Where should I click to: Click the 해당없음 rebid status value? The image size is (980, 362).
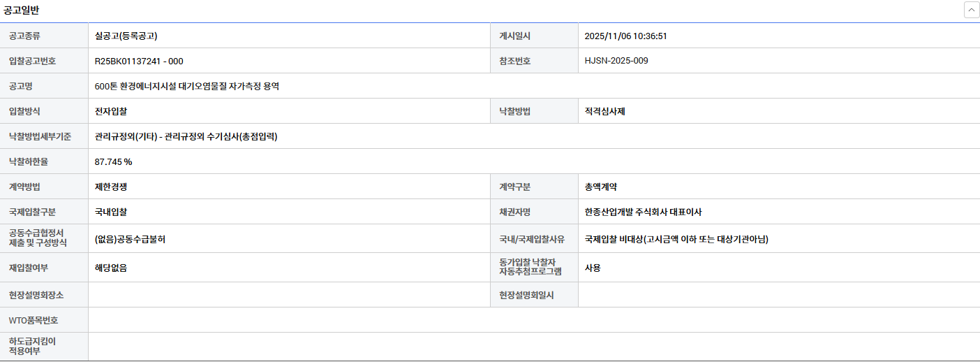(111, 268)
